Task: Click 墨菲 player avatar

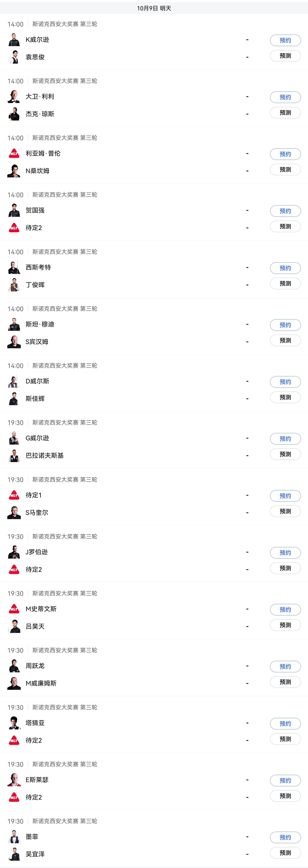Action: click(14, 837)
